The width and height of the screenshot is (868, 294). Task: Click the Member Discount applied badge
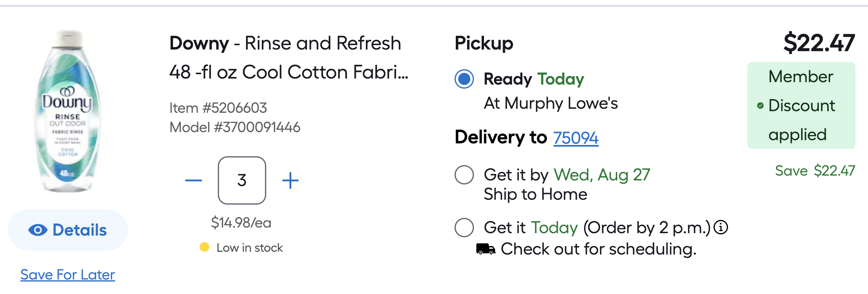click(x=801, y=106)
